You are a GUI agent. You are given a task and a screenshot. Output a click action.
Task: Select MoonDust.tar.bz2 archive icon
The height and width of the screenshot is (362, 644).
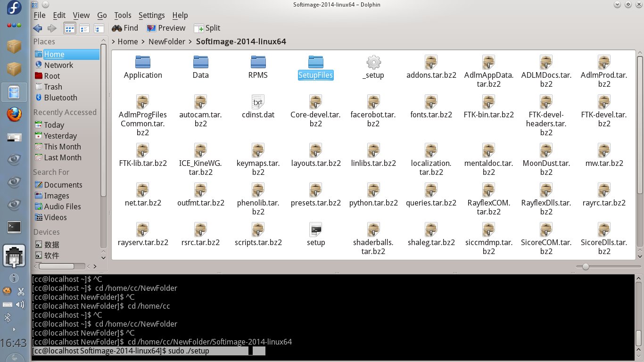coord(546,150)
